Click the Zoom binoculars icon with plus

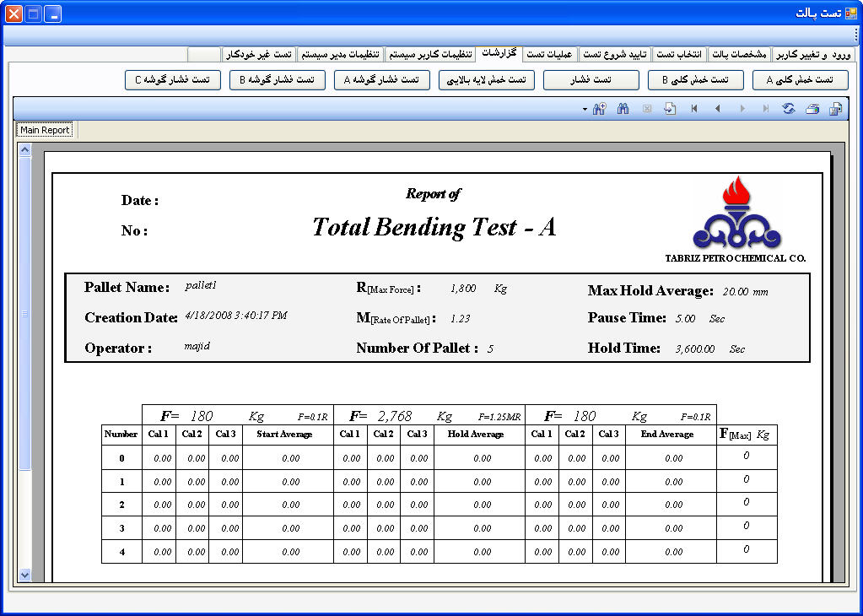[x=599, y=109]
